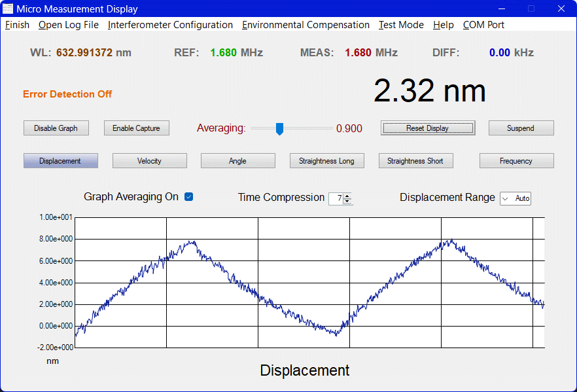The image size is (577, 392).
Task: Open the Interferometer Configuration menu
Action: click(x=170, y=25)
